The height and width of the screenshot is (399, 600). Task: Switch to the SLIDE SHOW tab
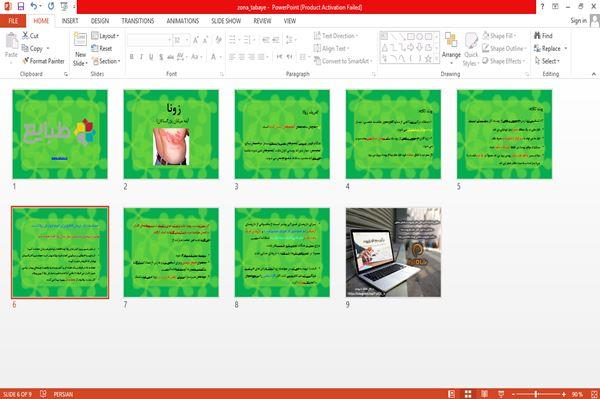(x=226, y=21)
